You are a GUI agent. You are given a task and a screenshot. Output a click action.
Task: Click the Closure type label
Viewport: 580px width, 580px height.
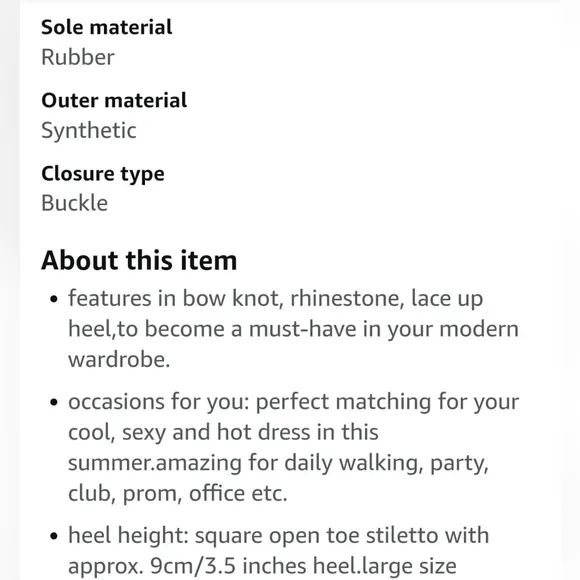pyautogui.click(x=103, y=174)
